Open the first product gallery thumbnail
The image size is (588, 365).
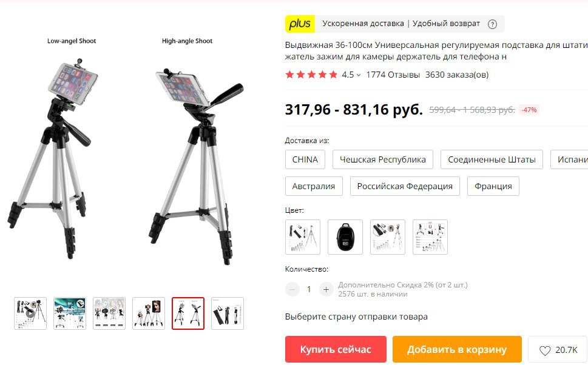coord(30,313)
